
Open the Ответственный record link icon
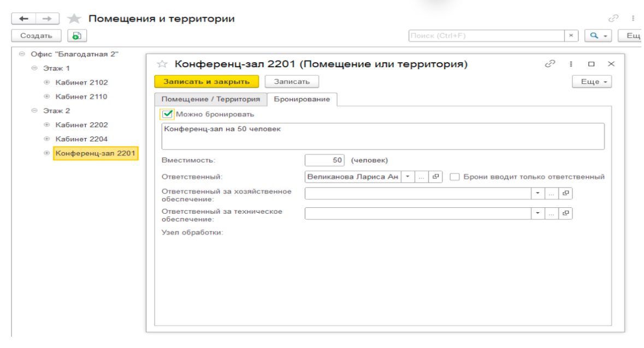[435, 177]
